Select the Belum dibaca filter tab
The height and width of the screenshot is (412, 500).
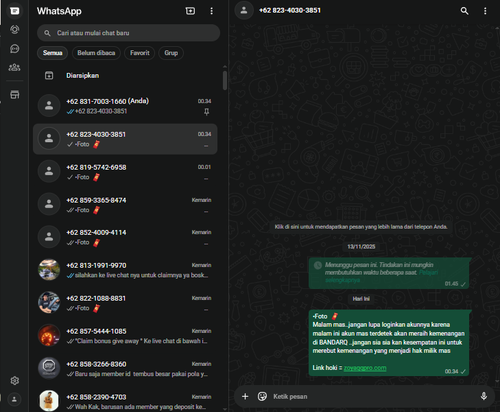coord(96,53)
